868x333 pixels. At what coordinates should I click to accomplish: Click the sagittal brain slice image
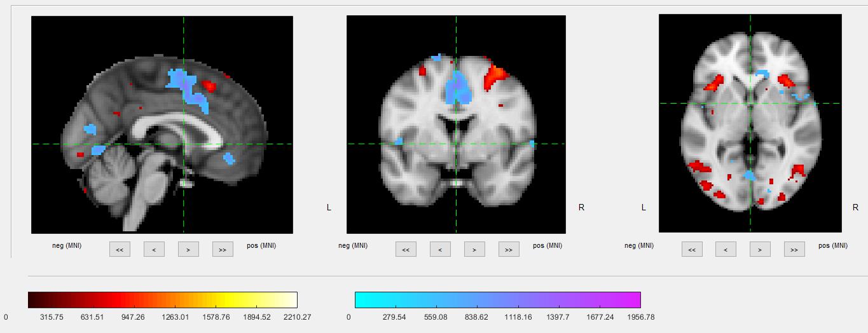pyautogui.click(x=162, y=125)
